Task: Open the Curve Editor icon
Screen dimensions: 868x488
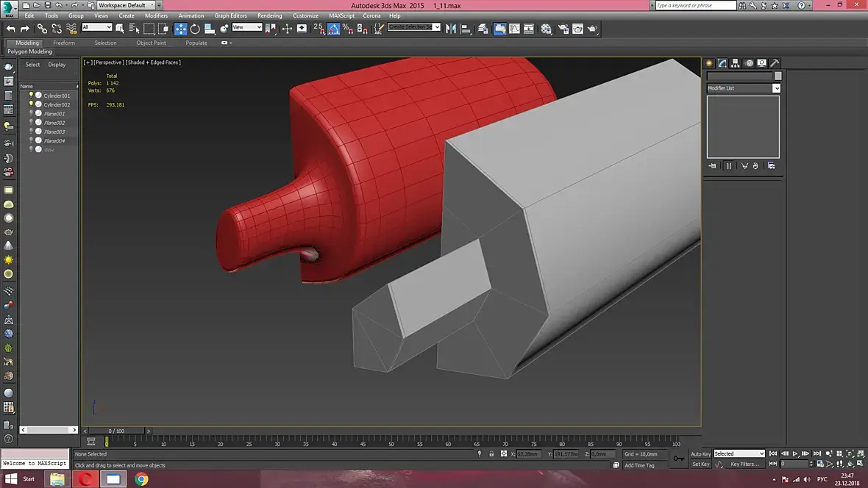Action: click(514, 29)
